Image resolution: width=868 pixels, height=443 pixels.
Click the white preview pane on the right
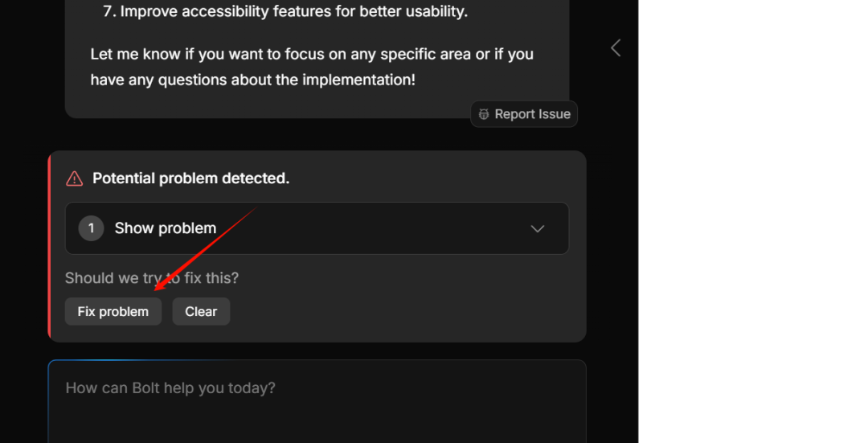coord(753,222)
